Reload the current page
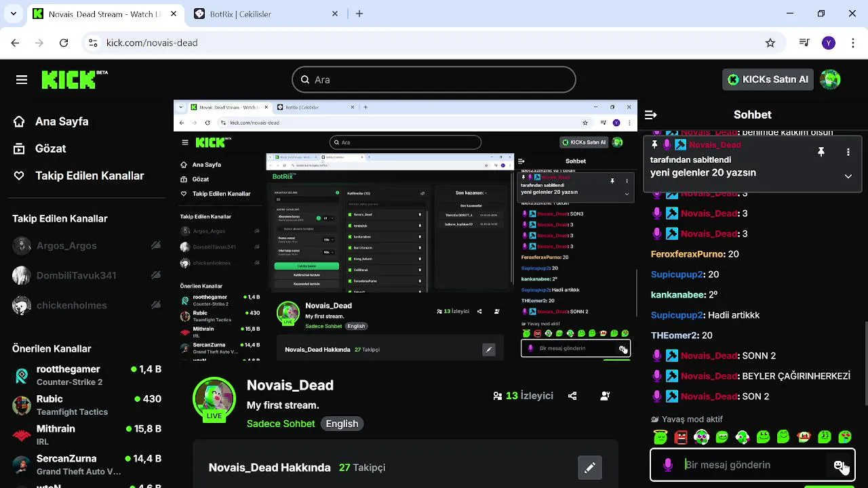Screen dimensions: 868x488 (x=64, y=43)
